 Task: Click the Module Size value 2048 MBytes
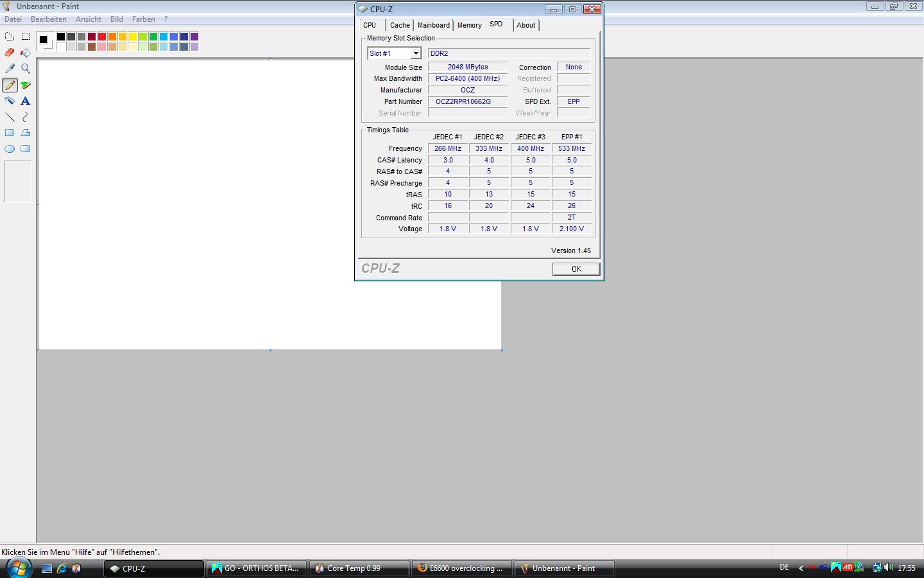[x=468, y=67]
